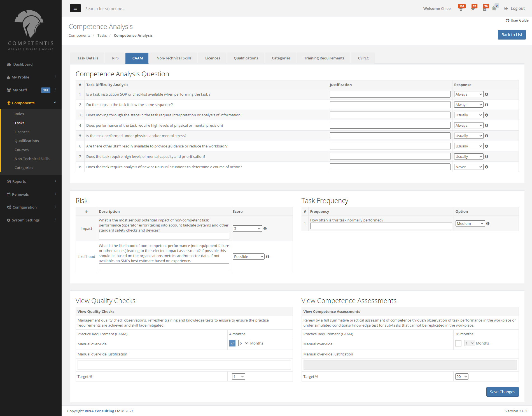Toggle sidebar with the hamburger menu icon
This screenshot has height=416, width=532.
point(75,8)
